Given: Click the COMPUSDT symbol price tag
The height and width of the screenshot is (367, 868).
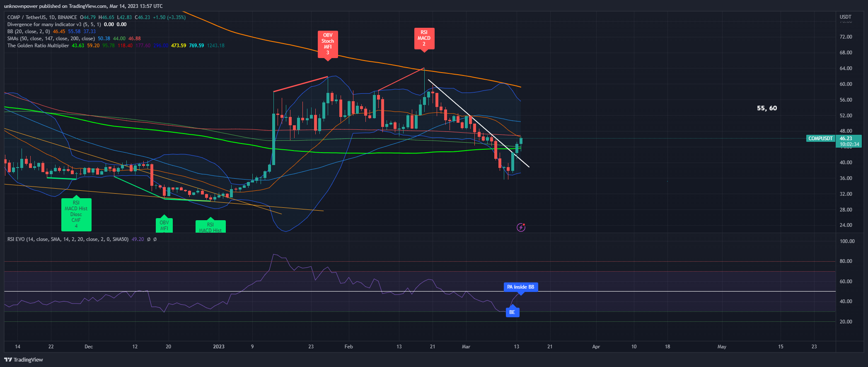Looking at the screenshot, I should [821, 139].
